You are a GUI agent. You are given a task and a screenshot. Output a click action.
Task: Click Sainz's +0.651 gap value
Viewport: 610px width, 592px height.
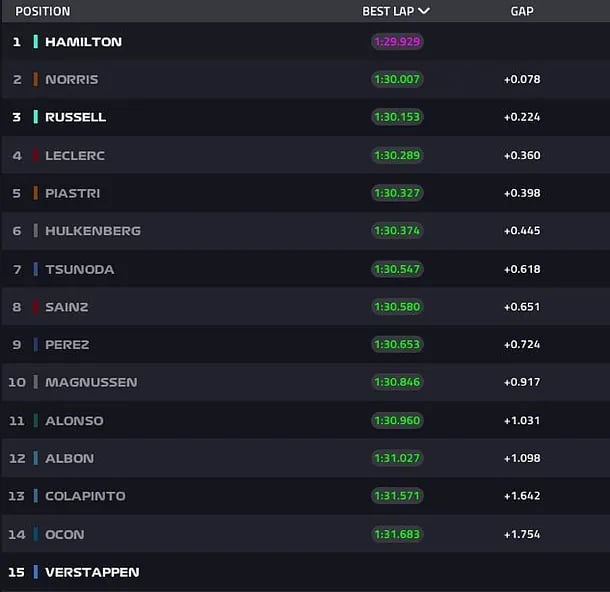click(521, 307)
